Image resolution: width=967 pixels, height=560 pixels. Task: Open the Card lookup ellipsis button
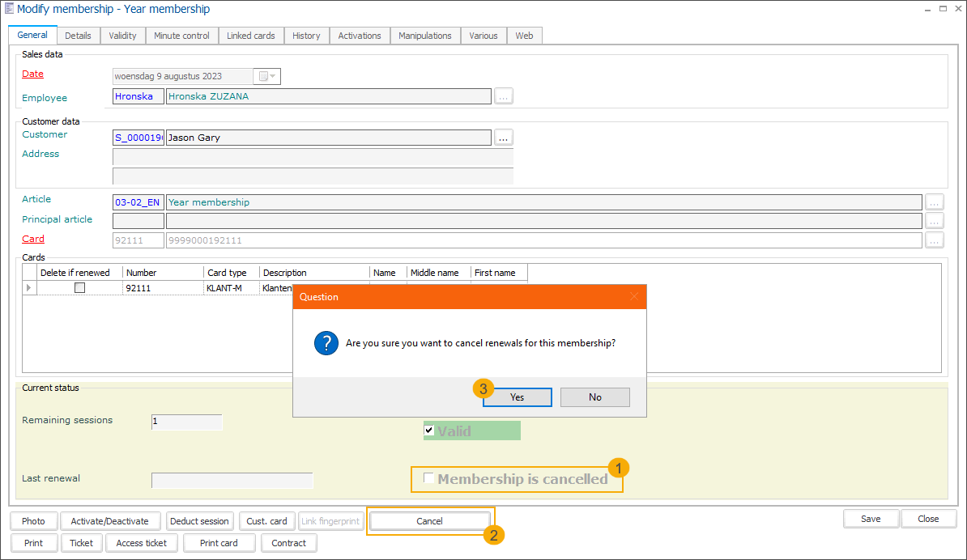coord(935,240)
